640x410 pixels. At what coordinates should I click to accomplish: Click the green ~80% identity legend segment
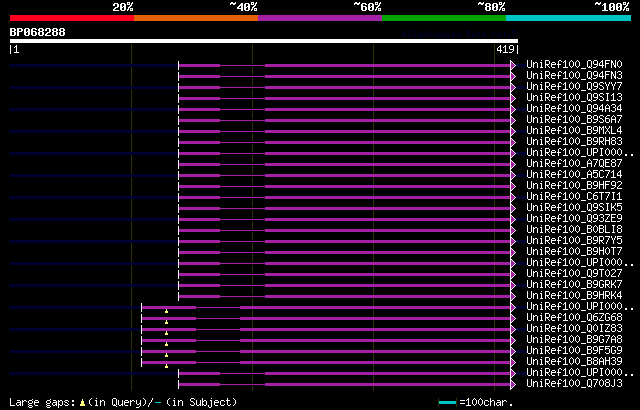click(444, 18)
